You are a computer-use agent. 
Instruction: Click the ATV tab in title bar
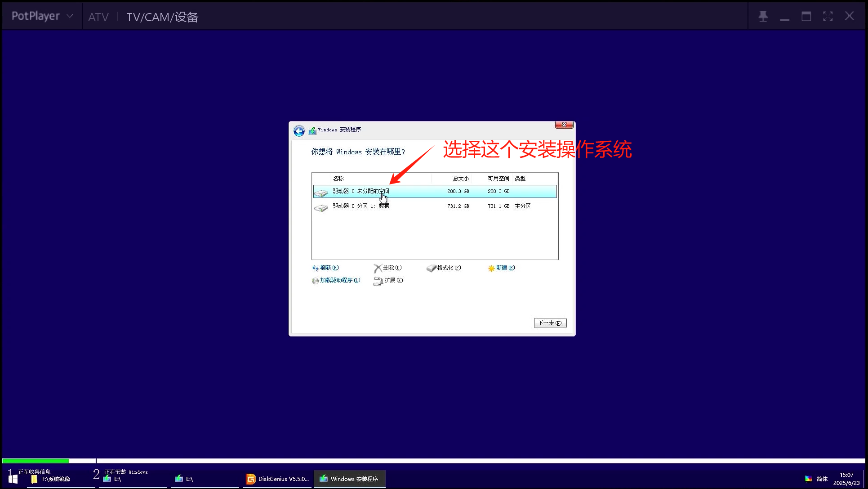[x=98, y=17]
